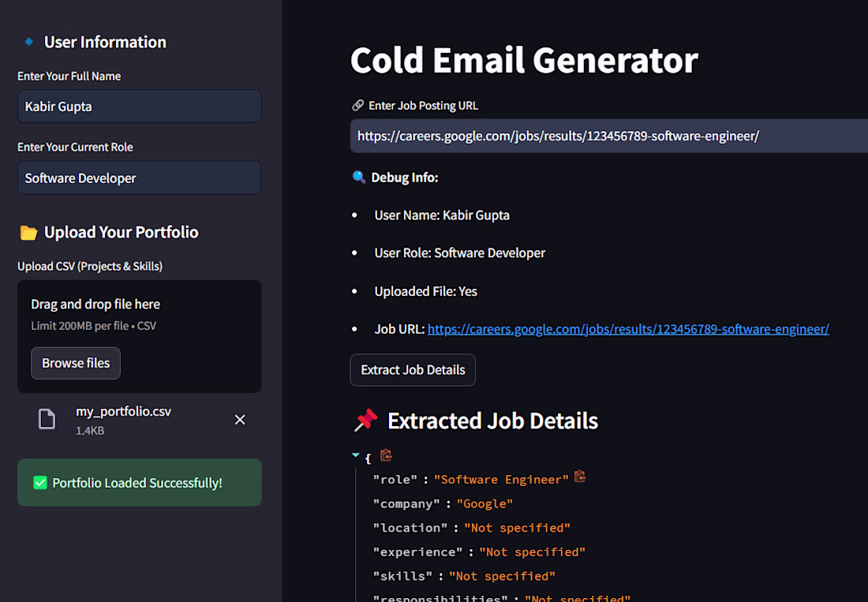
Task: Remove the my_portfolio.csv uploaded file
Action: (240, 420)
